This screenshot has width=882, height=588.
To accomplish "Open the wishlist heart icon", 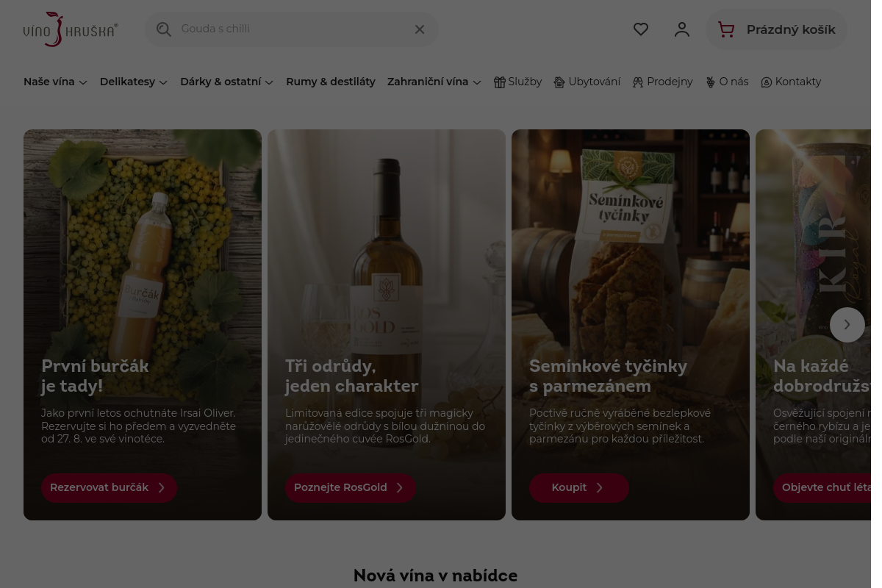I will 641,29.
